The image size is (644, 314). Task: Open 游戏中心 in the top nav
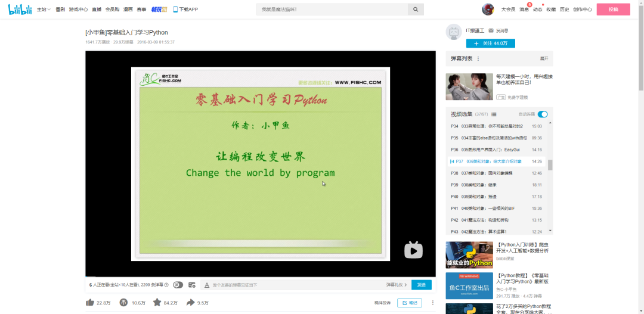tap(79, 9)
